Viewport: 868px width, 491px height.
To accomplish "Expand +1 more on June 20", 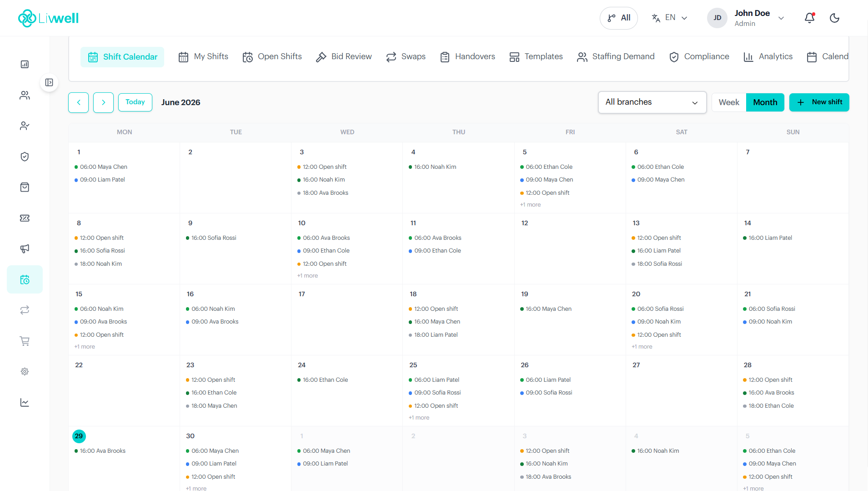I will [x=642, y=347].
